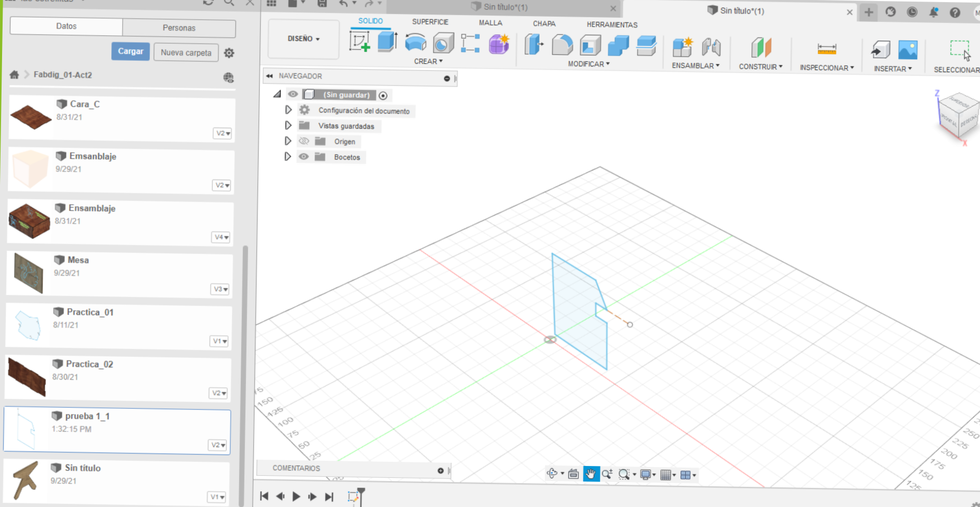The height and width of the screenshot is (507, 980).
Task: Select the Fillet tool in MODIFICAR
Action: point(562,45)
